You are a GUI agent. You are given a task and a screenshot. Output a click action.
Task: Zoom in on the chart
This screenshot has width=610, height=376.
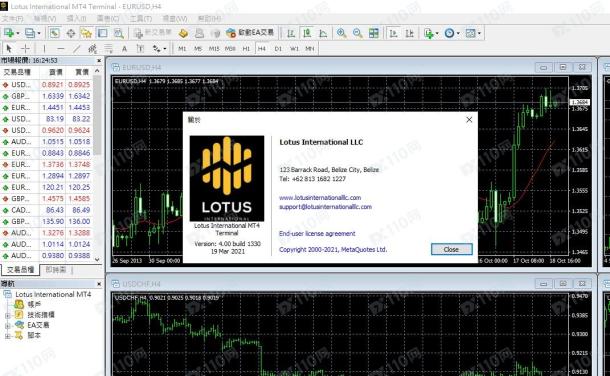342,33
